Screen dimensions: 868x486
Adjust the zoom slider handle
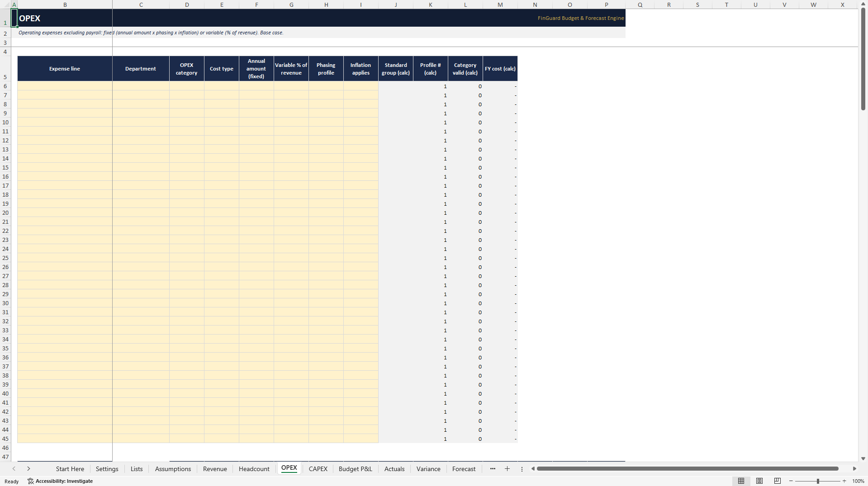pyautogui.click(x=818, y=481)
